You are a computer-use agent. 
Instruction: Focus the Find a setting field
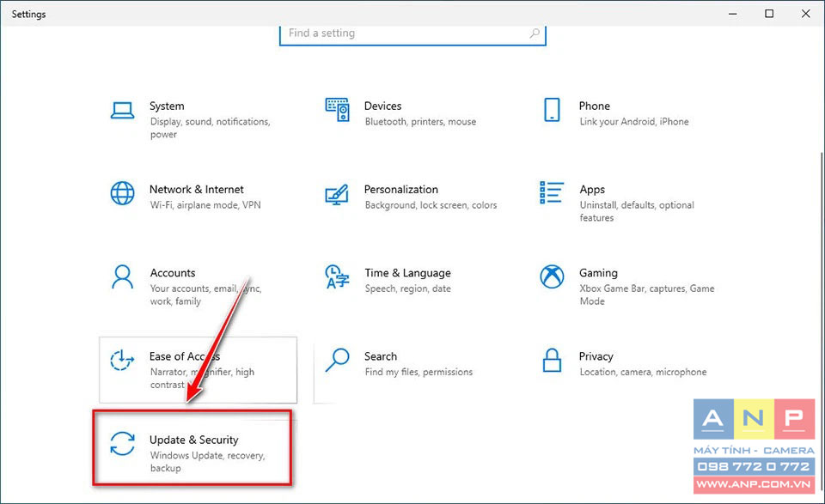point(412,33)
